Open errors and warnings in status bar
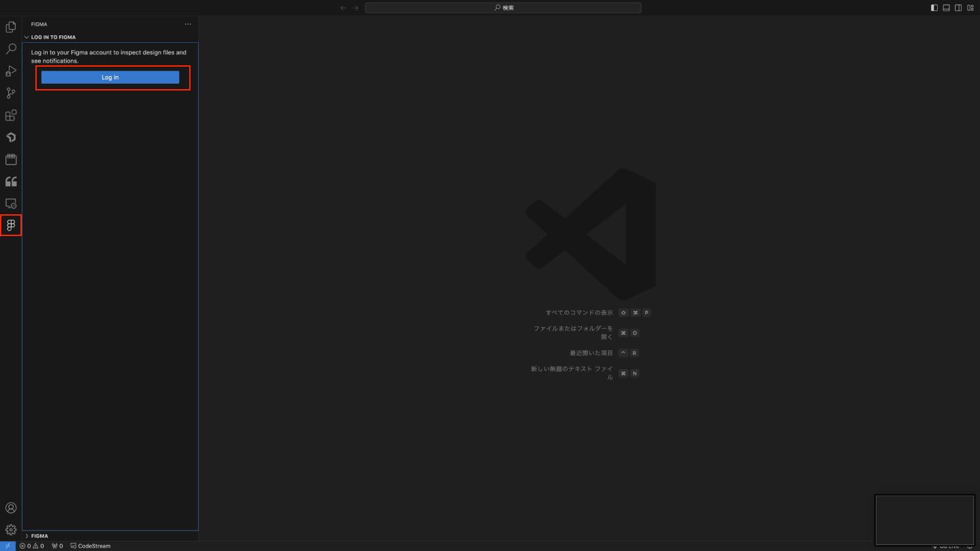Image resolution: width=980 pixels, height=551 pixels. click(32, 546)
